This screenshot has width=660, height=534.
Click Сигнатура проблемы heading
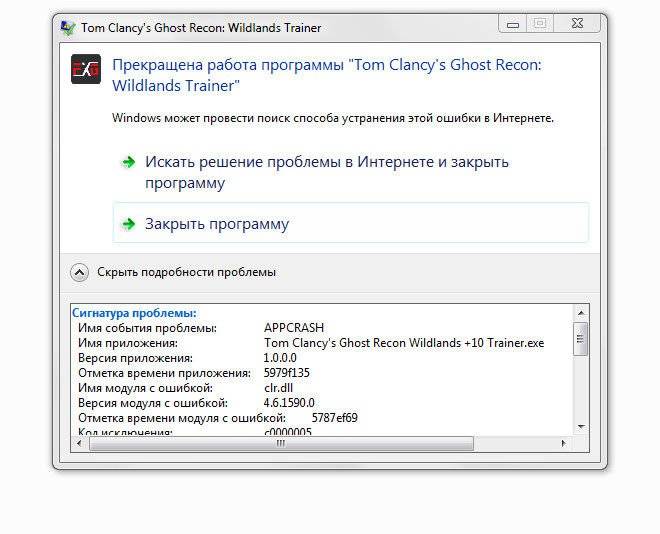134,313
